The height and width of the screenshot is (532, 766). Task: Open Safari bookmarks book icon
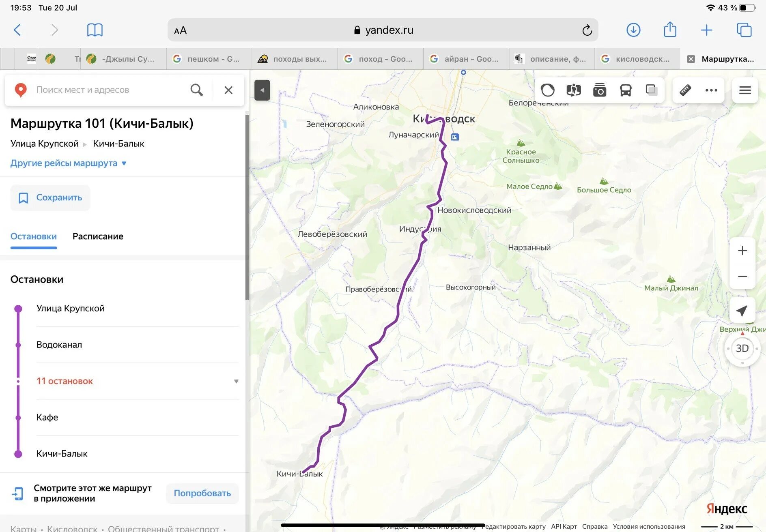[x=95, y=30]
